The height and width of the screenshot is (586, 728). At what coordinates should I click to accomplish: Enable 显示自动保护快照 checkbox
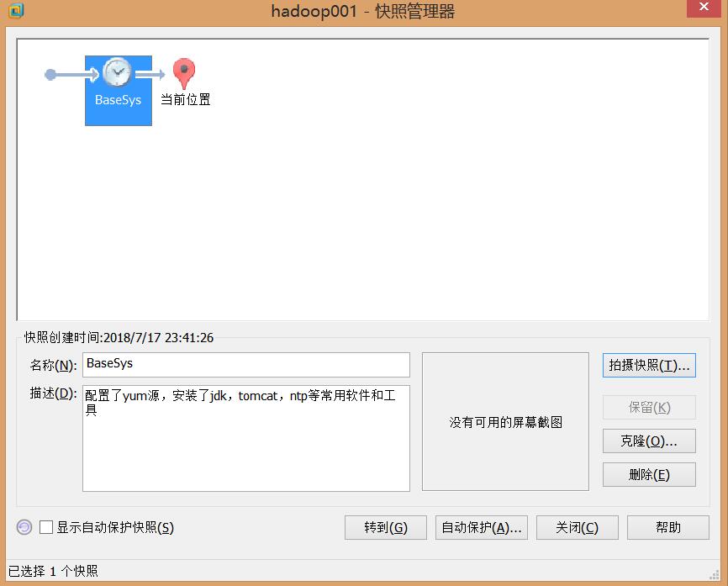coord(46,527)
